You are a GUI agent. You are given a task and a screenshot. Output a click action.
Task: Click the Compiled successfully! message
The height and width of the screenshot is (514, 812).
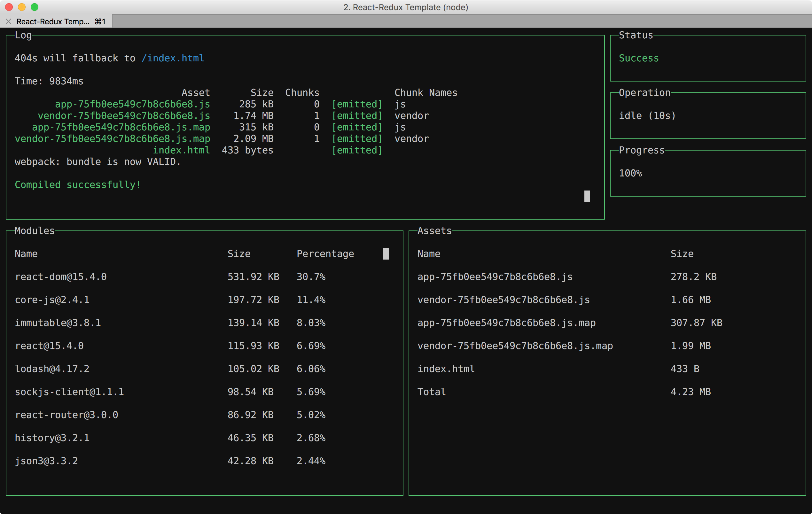pos(78,185)
